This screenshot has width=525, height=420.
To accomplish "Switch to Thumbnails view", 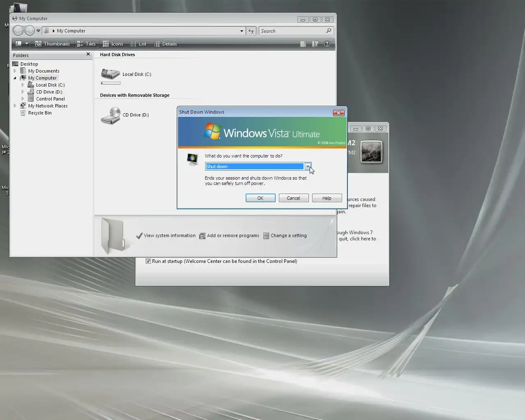I will tap(52, 44).
